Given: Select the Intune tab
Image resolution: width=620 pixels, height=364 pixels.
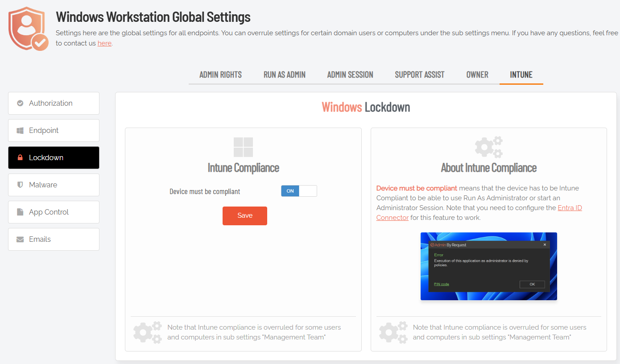Looking at the screenshot, I should (x=521, y=75).
